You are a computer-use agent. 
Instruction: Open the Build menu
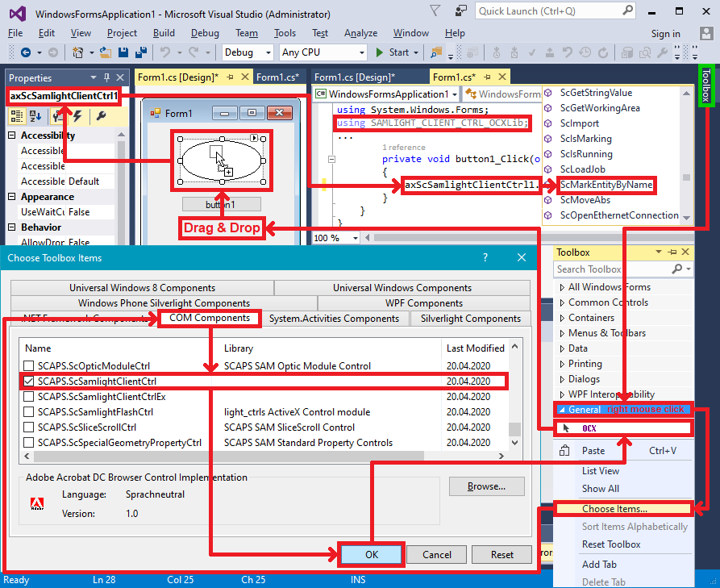[x=164, y=33]
